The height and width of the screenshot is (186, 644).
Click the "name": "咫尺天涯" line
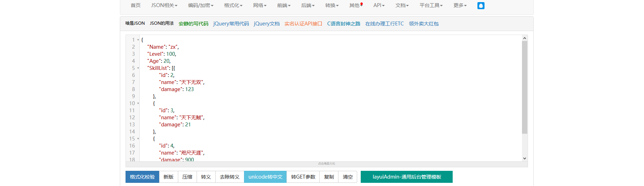[x=182, y=153]
